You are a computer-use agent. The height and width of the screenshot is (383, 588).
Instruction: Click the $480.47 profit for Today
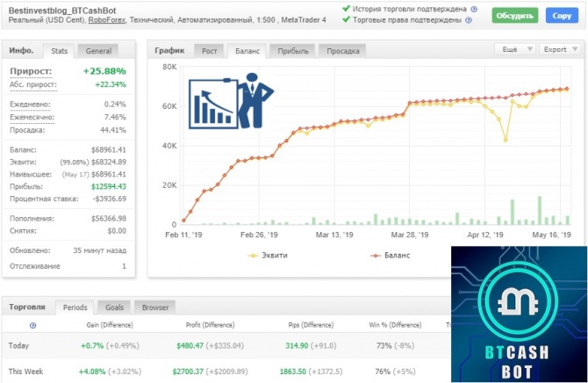(x=190, y=345)
